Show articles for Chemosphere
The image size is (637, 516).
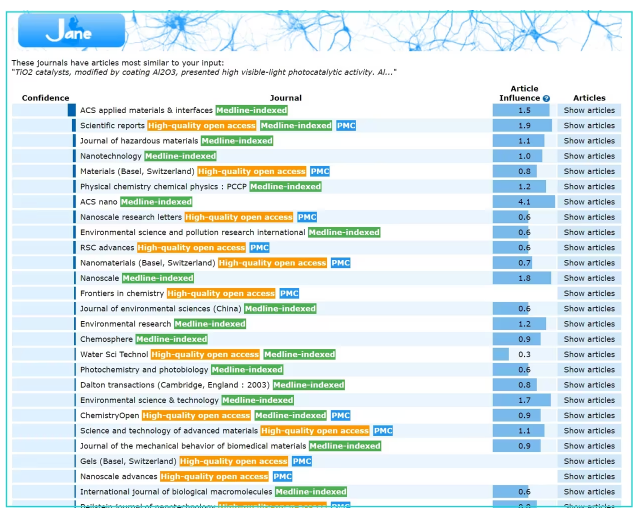pos(589,339)
